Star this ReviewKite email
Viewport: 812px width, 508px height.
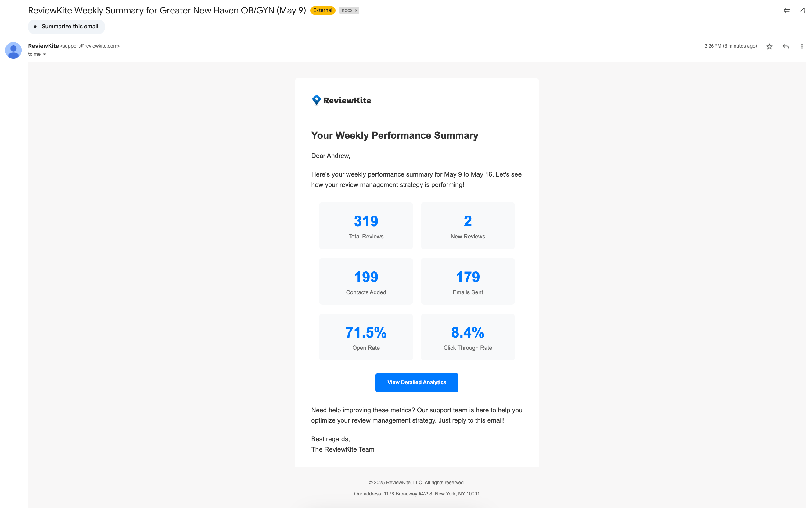coord(769,46)
